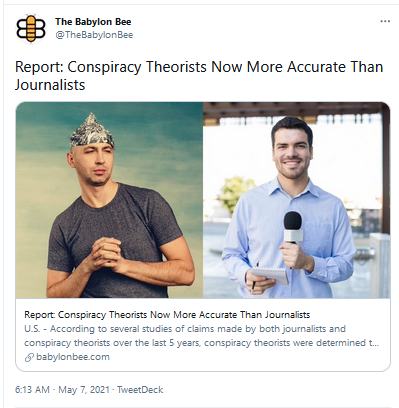Screen dimensions: 399x408
Task: Click the microphone held by the reporter
Action: point(293,227)
